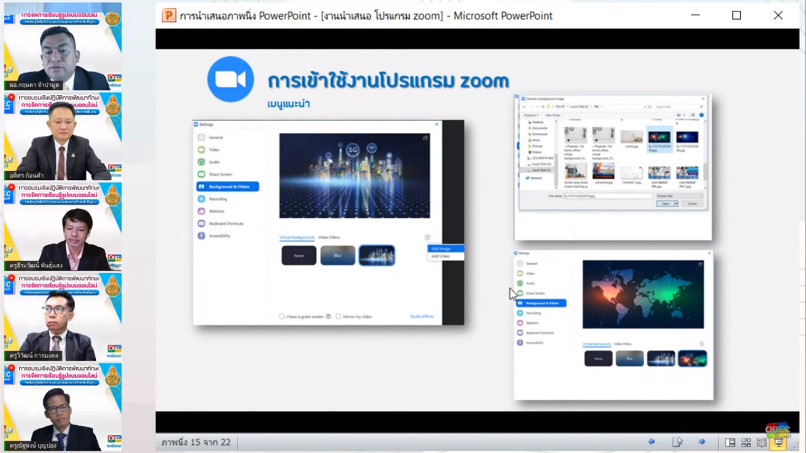The height and width of the screenshot is (453, 806).
Task: Select world map background in small Settings
Action: tap(692, 358)
